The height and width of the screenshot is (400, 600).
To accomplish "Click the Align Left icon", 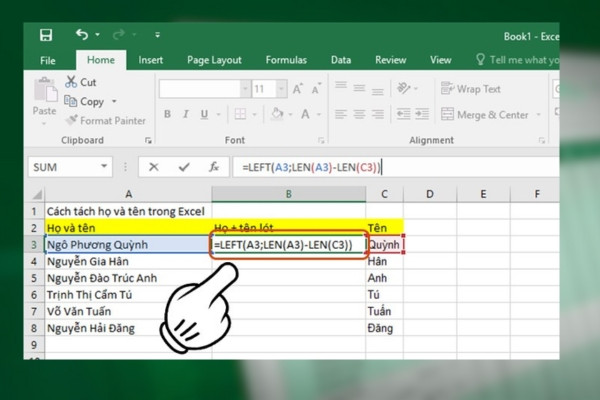I will click(x=341, y=114).
